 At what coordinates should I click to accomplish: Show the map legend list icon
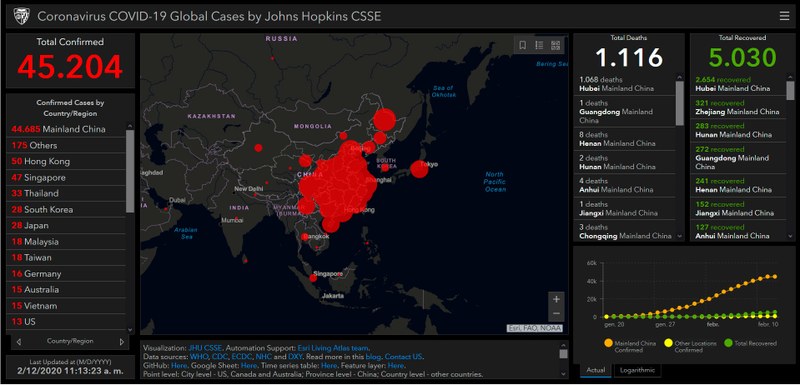point(539,45)
